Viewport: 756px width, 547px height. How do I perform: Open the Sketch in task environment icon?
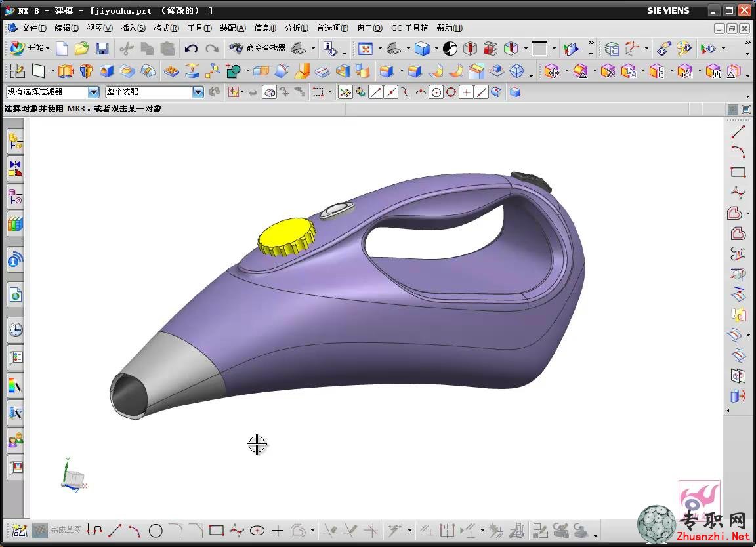(17, 71)
